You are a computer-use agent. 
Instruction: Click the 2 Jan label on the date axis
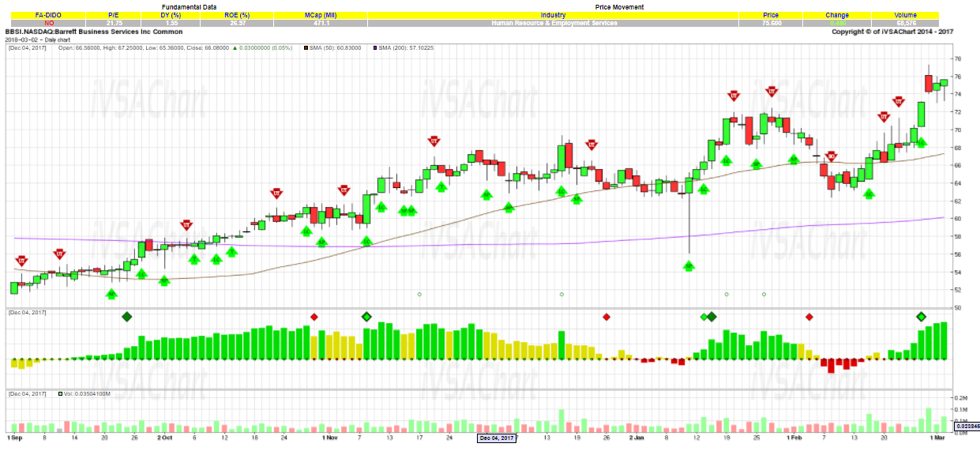click(x=637, y=437)
